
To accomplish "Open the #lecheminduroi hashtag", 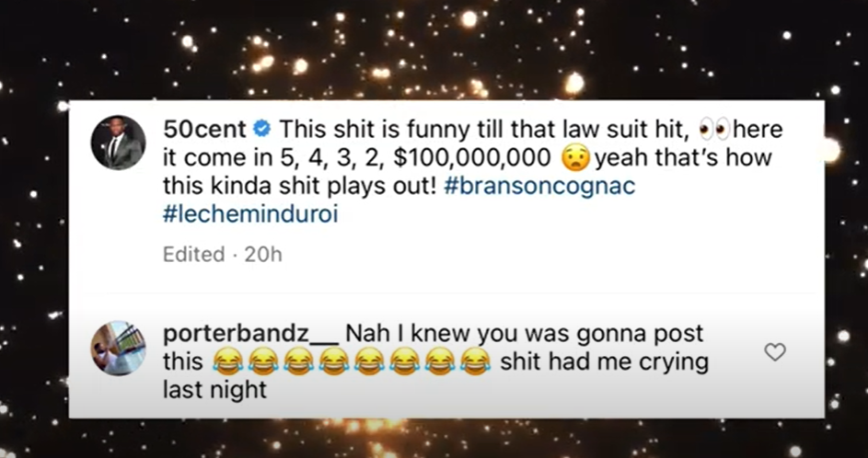I will pos(250,215).
